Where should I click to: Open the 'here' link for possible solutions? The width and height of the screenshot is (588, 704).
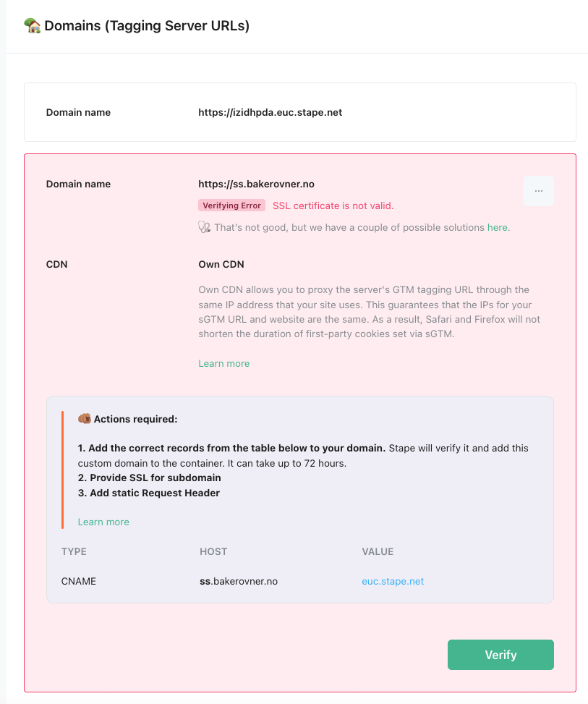pos(498,228)
